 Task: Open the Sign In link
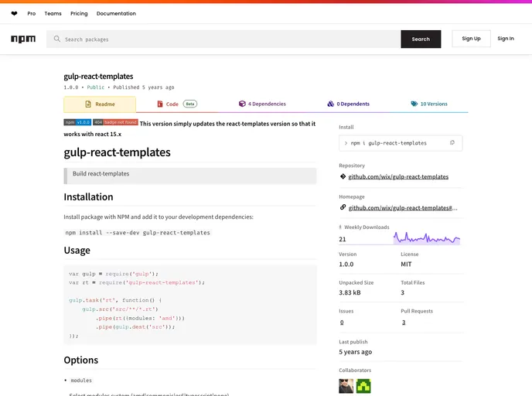(x=506, y=39)
